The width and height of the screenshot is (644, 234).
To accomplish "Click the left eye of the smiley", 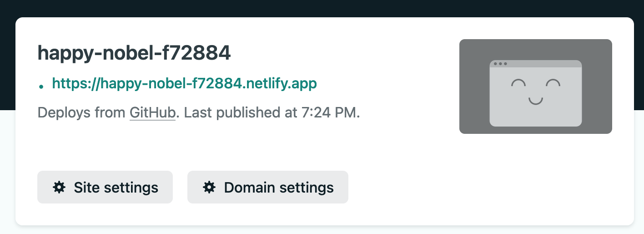I will [x=518, y=83].
